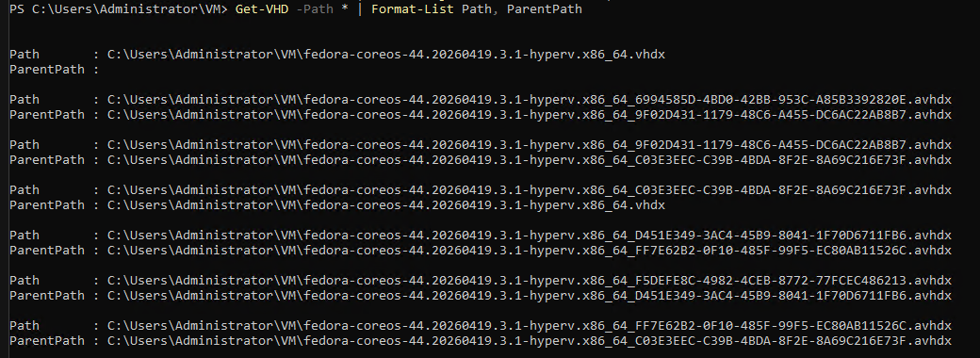The height and width of the screenshot is (358, 980).
Task: Select Path value containing FF7E62B2-0F10
Action: 530,326
